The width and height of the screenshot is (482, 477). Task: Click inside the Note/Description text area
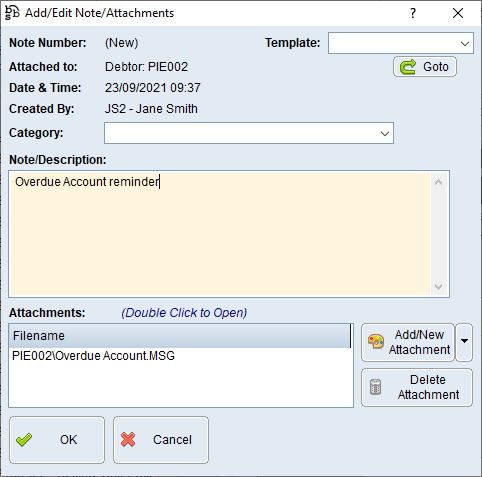click(x=220, y=234)
